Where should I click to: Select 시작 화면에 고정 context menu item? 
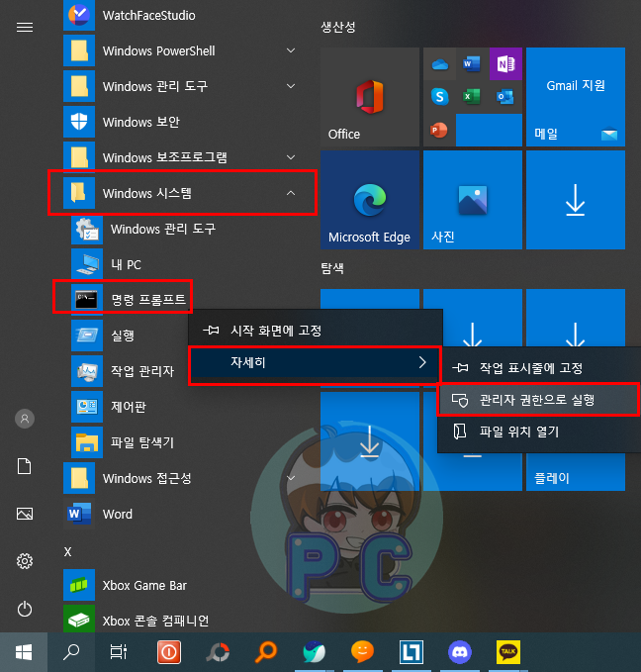click(x=316, y=330)
